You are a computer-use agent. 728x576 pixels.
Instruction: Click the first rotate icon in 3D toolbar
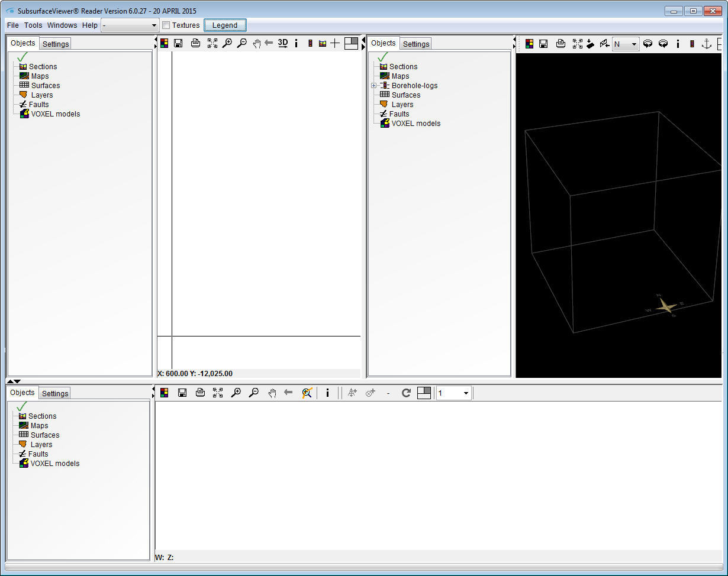point(648,44)
